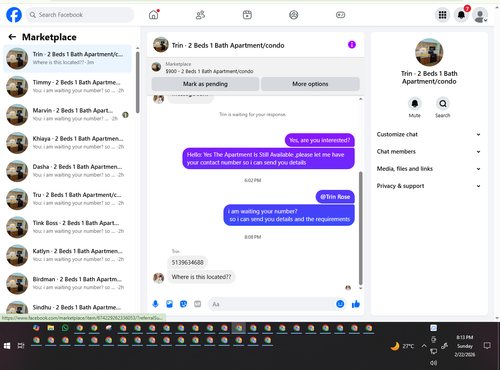Screen dimensions: 500x370
Task: Click the Search Facebook field
Action: [80, 15]
